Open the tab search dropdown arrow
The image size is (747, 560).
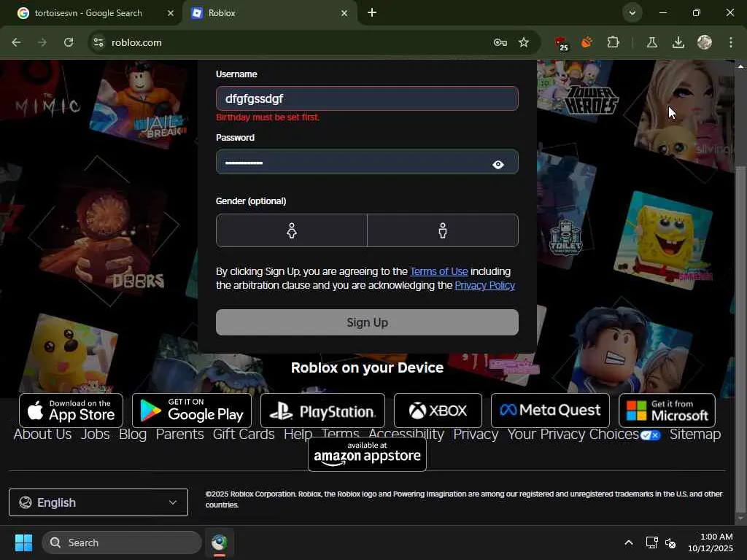(x=632, y=13)
